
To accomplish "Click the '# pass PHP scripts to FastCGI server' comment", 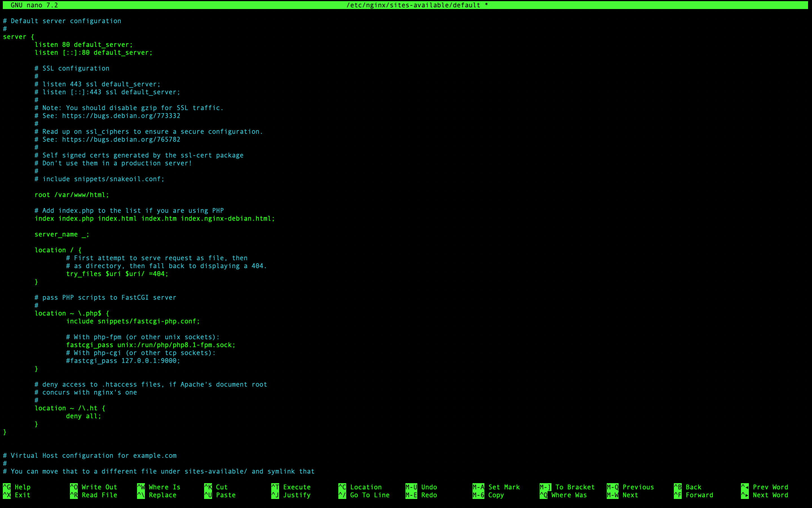I will pyautogui.click(x=105, y=297).
